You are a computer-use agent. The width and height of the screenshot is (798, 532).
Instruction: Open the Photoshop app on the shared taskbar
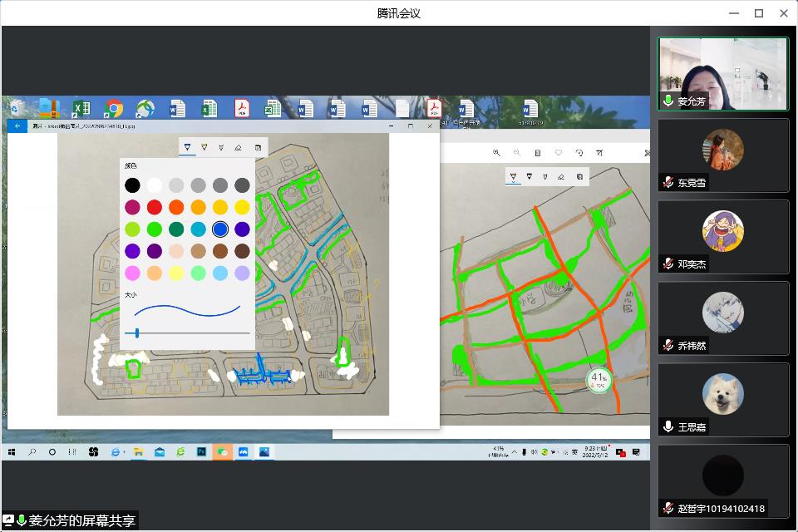point(201,452)
